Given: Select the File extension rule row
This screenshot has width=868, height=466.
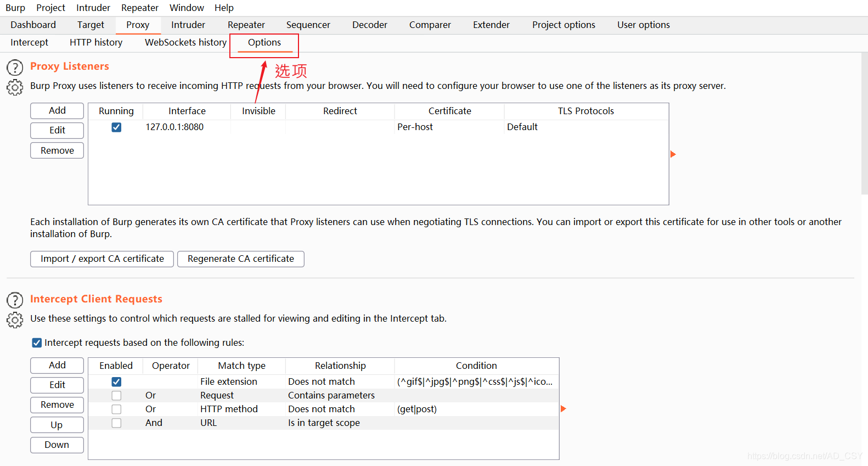Looking at the screenshot, I should point(324,381).
